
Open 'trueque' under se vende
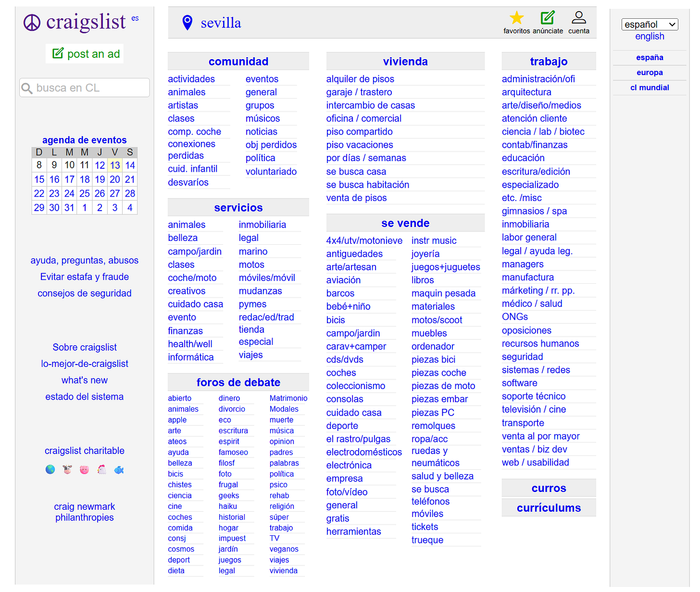click(427, 540)
